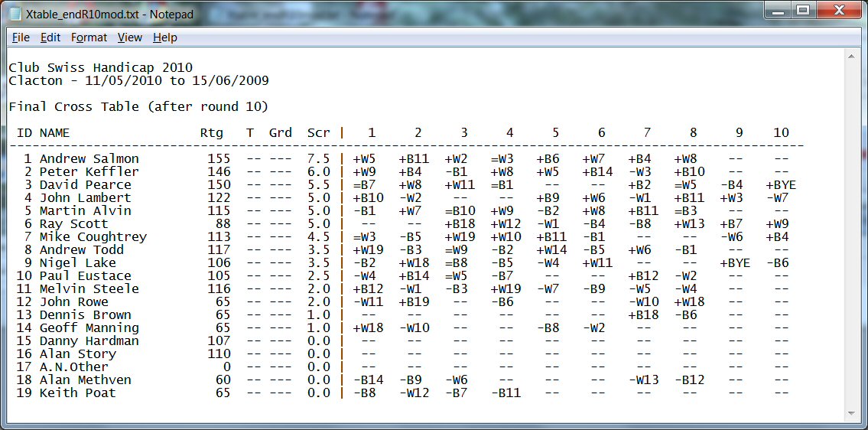This screenshot has height=430, width=868.
Task: Click the name 'Keith Poat'
Action: coord(77,393)
